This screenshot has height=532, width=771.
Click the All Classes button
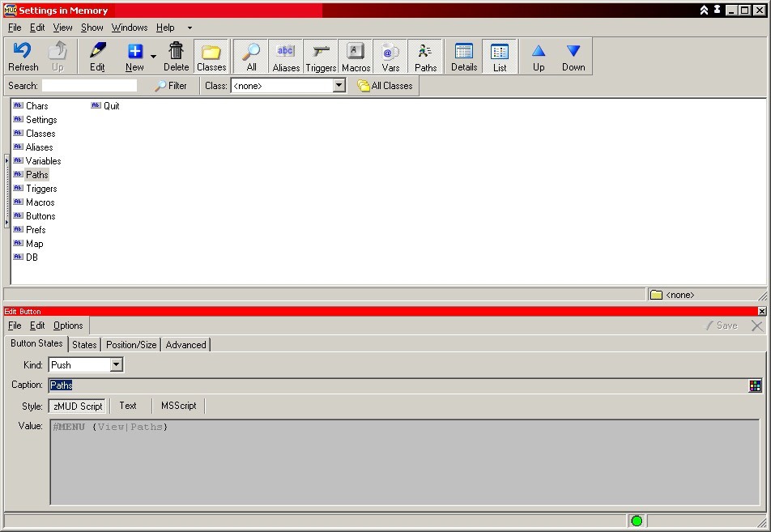pos(385,86)
